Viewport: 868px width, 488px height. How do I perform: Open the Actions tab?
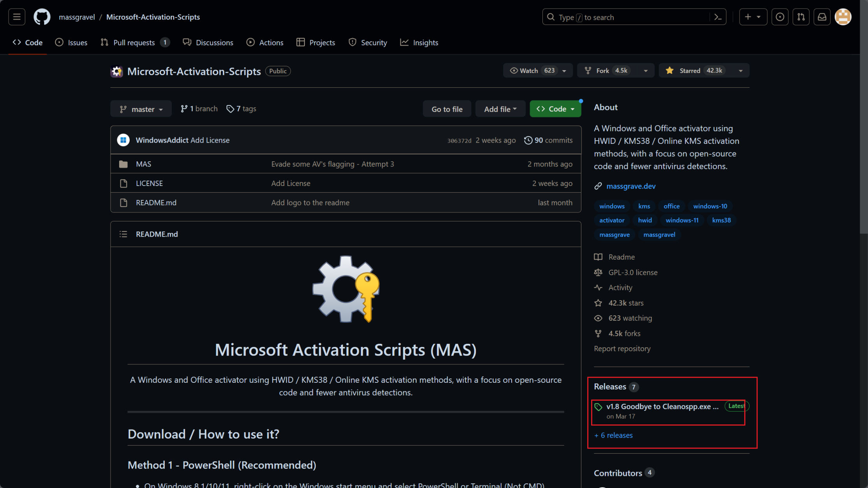coord(265,42)
